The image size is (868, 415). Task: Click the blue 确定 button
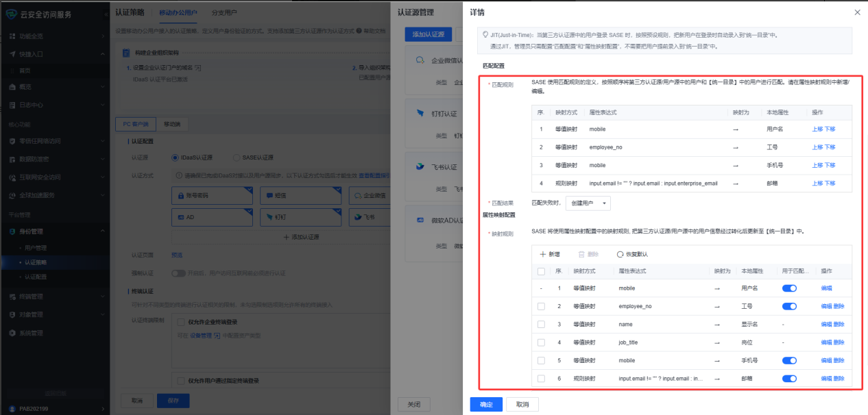tap(486, 405)
